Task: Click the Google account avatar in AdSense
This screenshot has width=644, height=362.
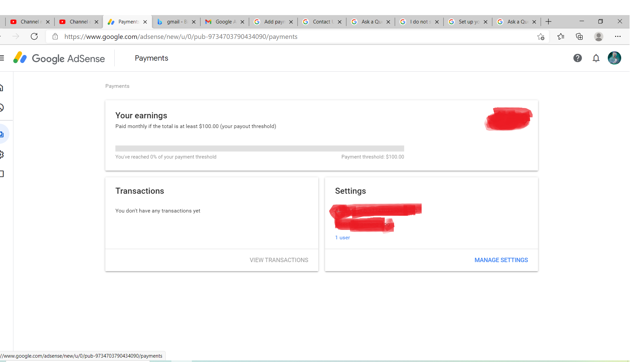Action: click(614, 58)
